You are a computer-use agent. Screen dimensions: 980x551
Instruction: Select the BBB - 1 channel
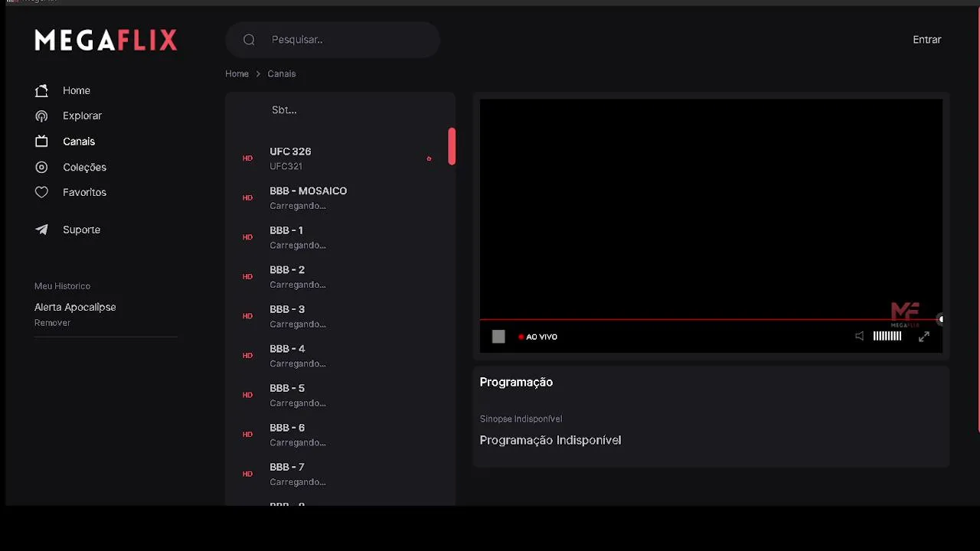coord(340,237)
